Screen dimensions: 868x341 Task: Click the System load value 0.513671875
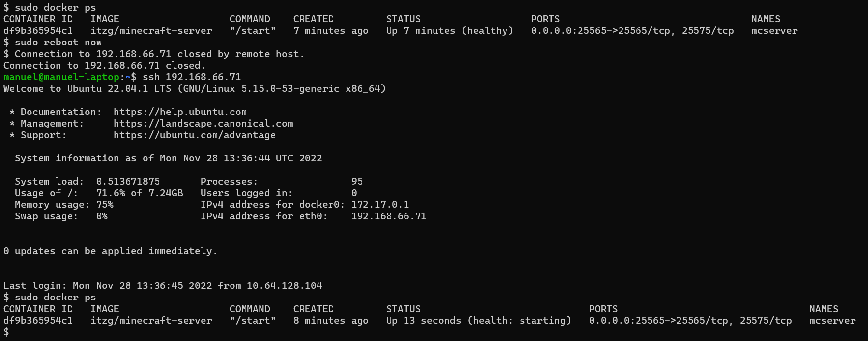click(x=128, y=182)
